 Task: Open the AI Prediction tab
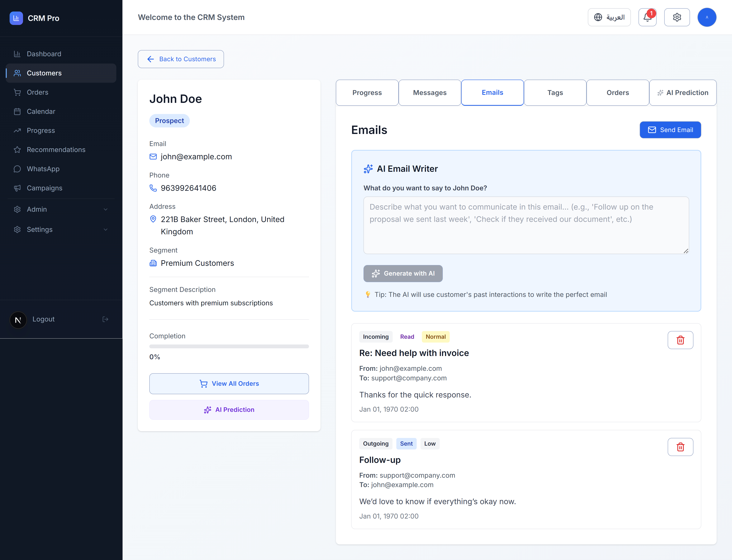683,93
